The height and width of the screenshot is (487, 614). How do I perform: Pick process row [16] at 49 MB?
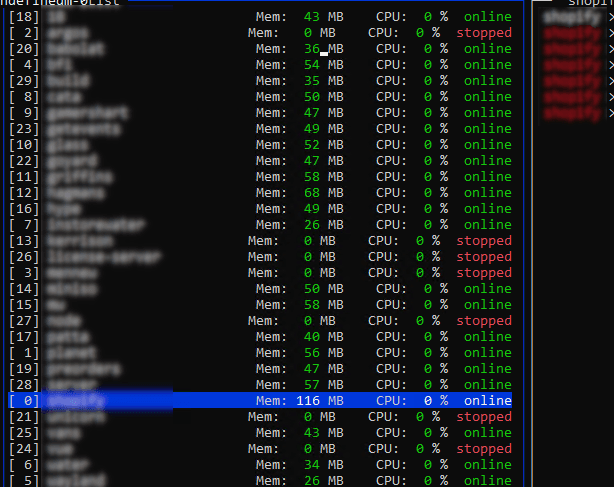click(260, 209)
